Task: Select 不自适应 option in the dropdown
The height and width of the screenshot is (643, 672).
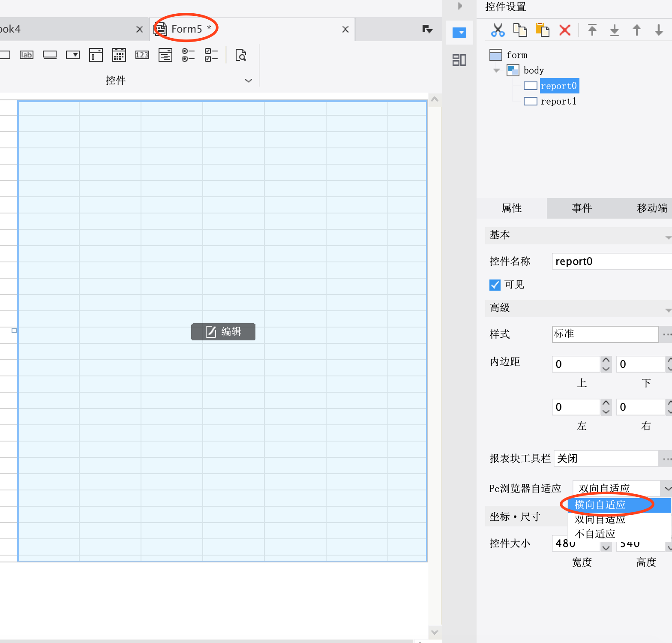Action: coord(595,534)
